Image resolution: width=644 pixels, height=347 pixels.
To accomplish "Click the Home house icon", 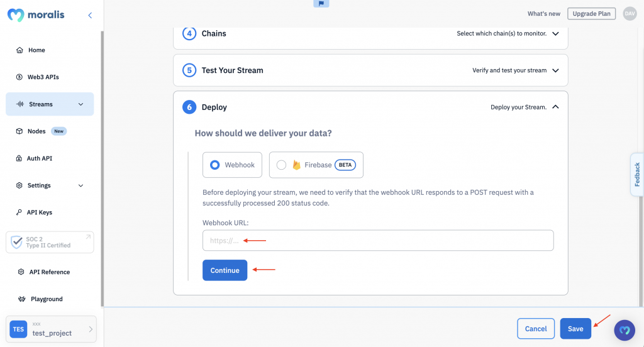I will 19,50.
